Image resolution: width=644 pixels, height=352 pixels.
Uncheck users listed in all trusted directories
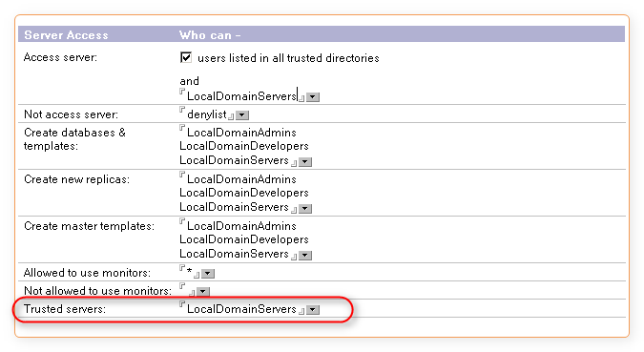pyautogui.click(x=186, y=57)
